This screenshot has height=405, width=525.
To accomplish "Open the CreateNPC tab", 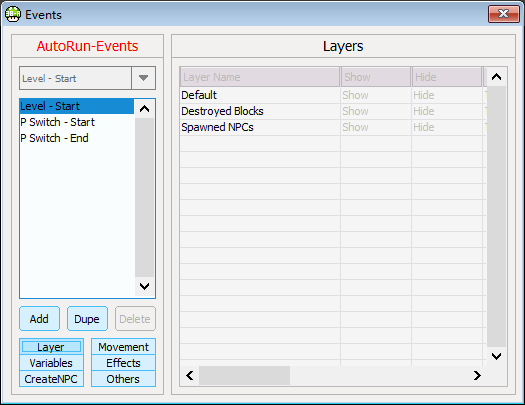I will (51, 379).
